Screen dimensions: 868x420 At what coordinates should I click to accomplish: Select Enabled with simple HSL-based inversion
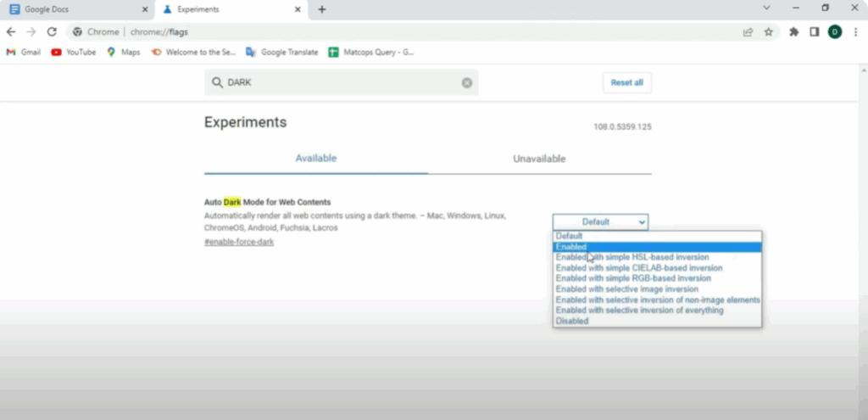click(657, 257)
